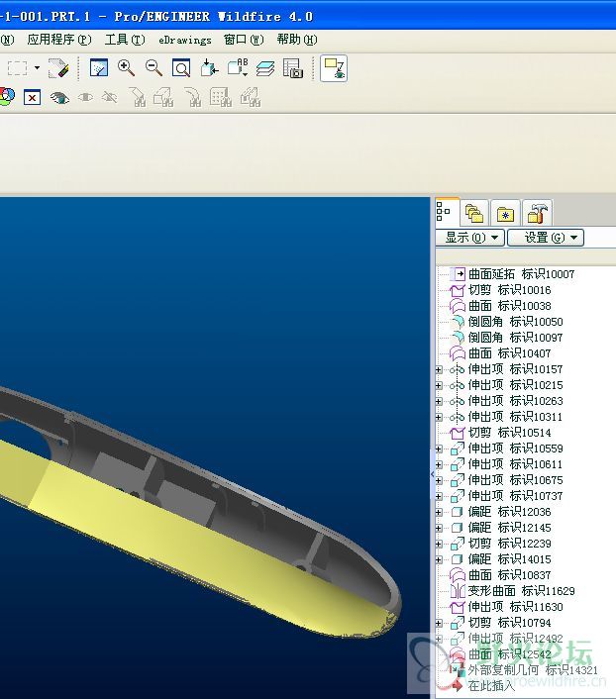
Task: Click the grayed curved-arrow toolbar icon
Action: tap(192, 97)
